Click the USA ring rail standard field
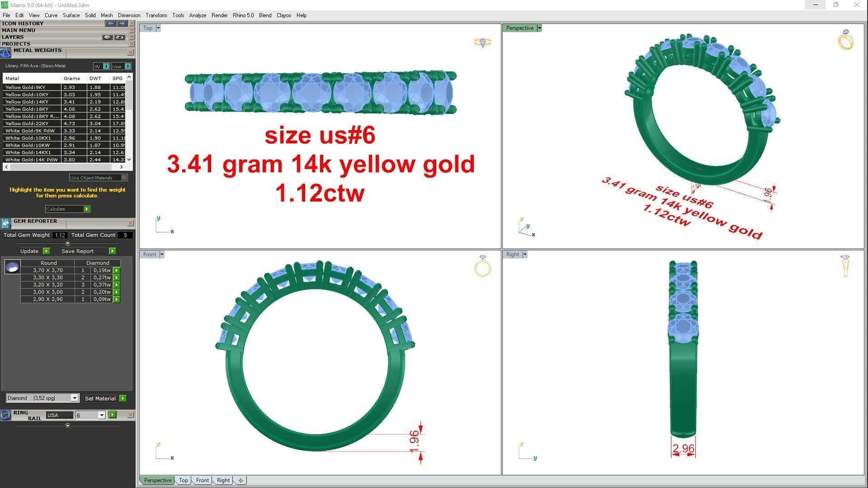Screen dimensions: 868x488 tap(59, 415)
